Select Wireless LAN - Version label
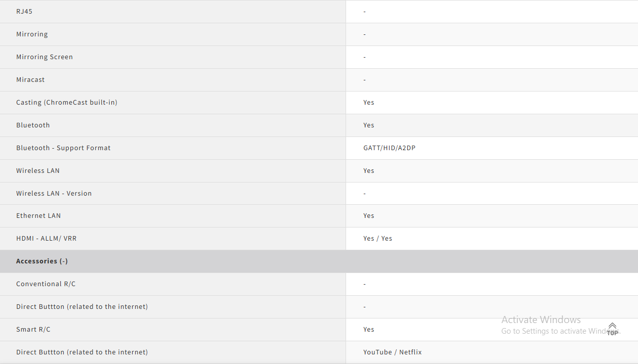This screenshot has width=638, height=364. point(54,194)
